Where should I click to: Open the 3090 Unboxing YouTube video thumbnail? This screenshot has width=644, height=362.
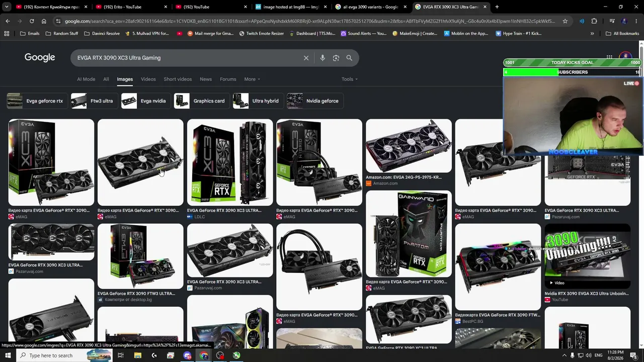[x=587, y=256]
